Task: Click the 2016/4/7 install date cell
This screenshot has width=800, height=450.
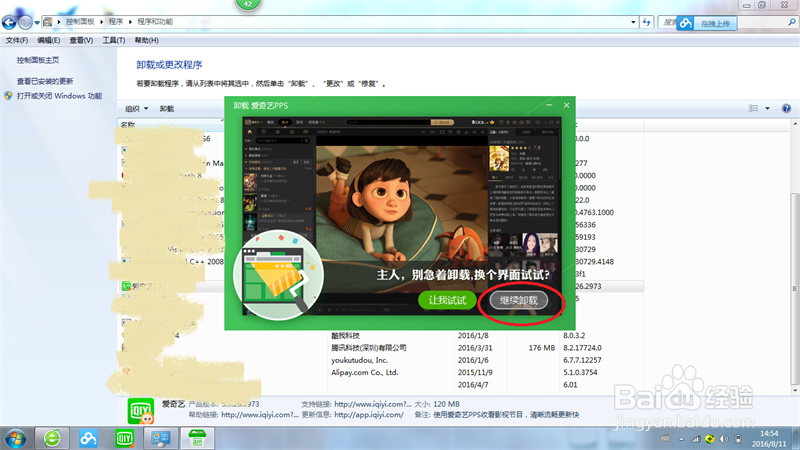Action: [x=473, y=385]
